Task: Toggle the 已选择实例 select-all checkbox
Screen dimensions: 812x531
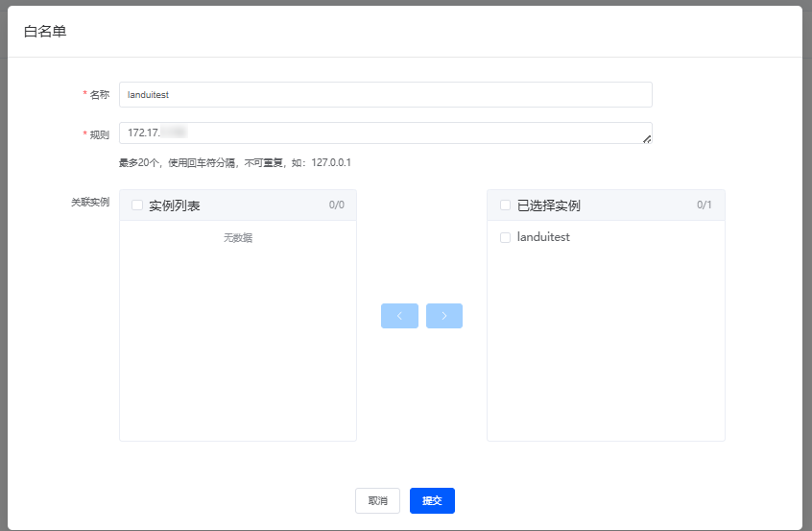Action: point(506,205)
